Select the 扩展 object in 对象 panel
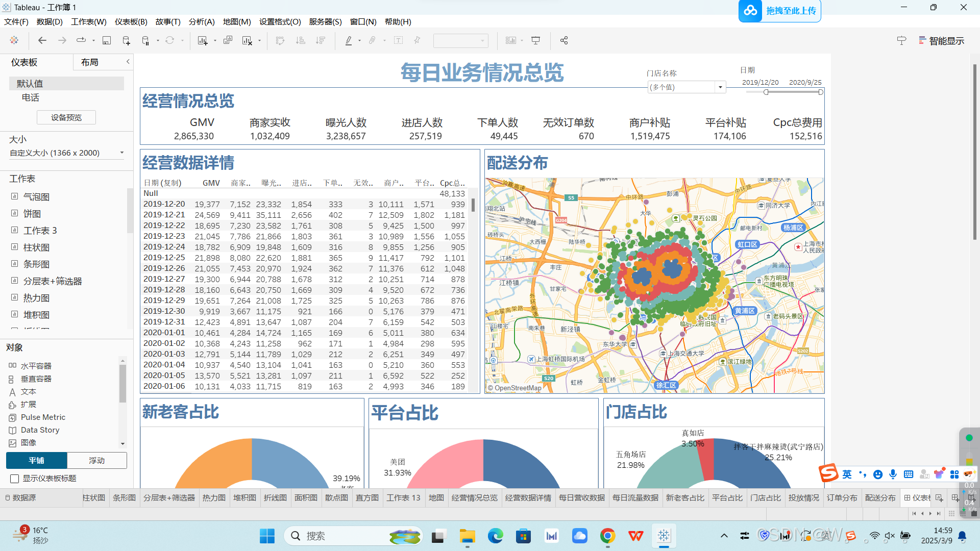 pyautogui.click(x=29, y=404)
